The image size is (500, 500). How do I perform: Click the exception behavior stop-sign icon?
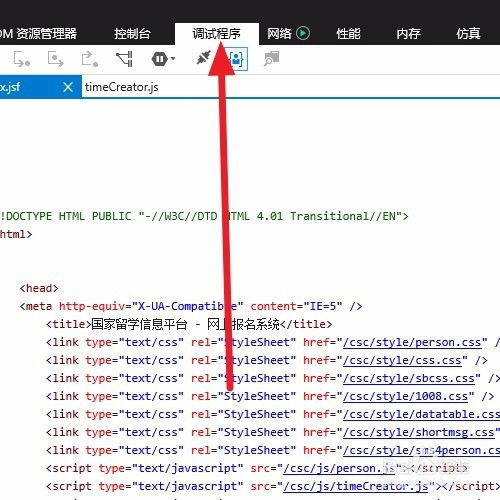160,59
